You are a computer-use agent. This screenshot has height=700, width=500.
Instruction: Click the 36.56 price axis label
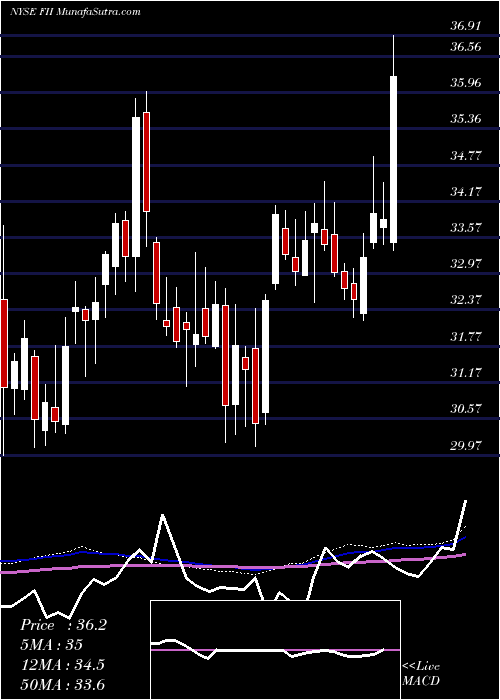[466, 46]
